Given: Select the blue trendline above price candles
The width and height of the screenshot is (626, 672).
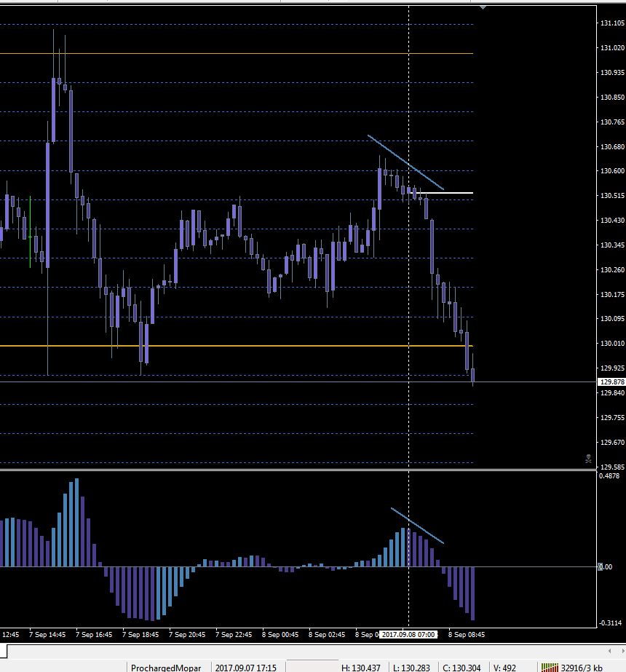Looking at the screenshot, I should tap(405, 162).
